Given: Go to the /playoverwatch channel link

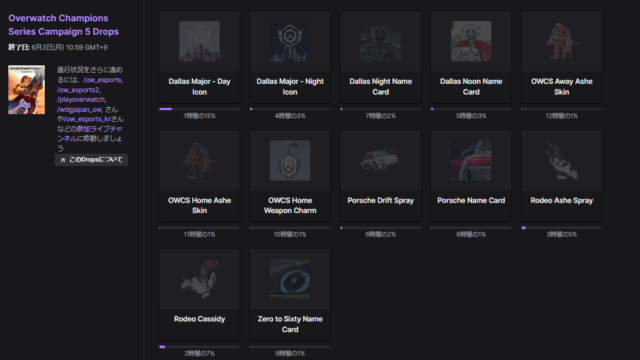Looking at the screenshot, I should (81, 100).
